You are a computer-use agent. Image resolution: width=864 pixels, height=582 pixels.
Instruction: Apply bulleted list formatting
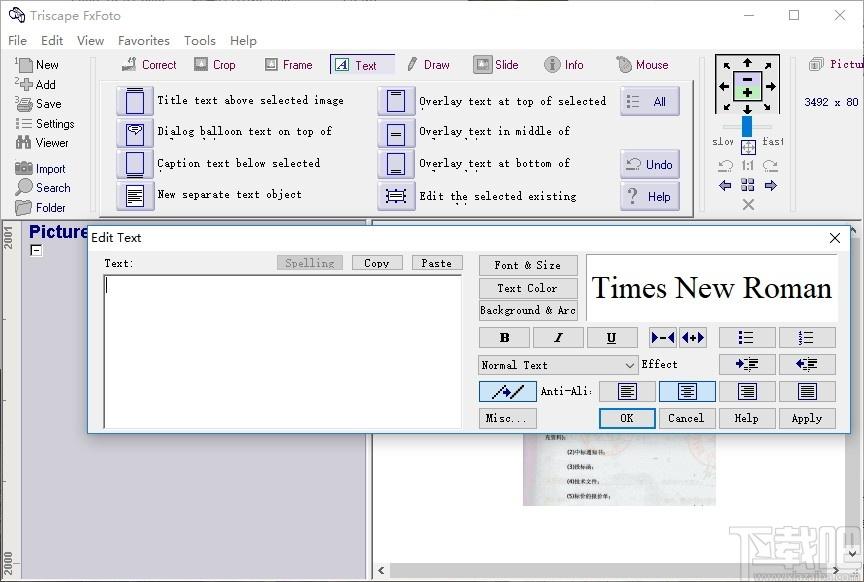747,338
